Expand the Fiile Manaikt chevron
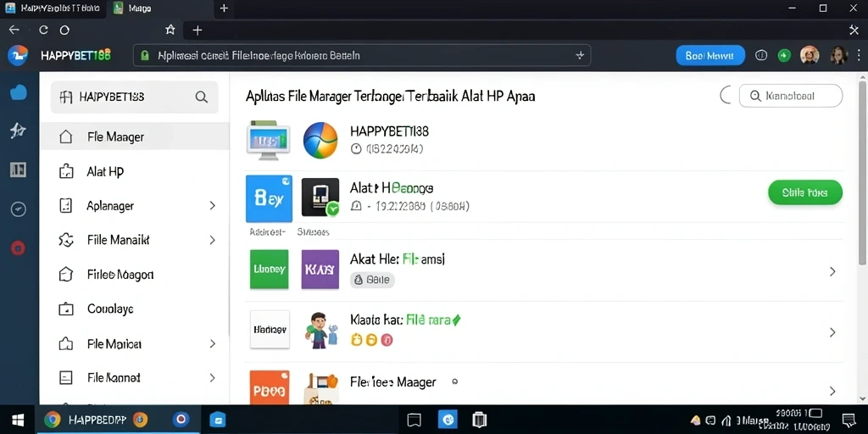The width and height of the screenshot is (868, 434). [x=212, y=240]
